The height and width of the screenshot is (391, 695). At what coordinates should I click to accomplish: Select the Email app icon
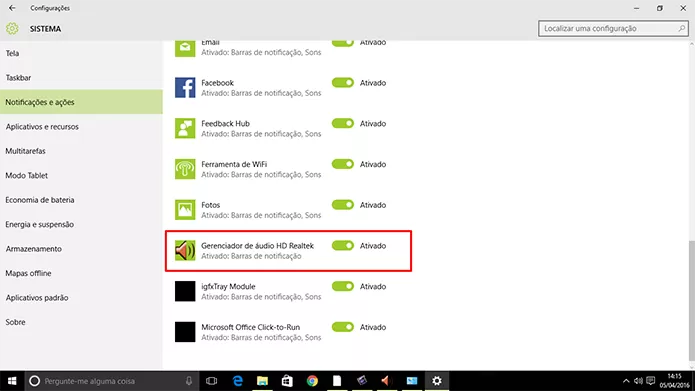[185, 48]
